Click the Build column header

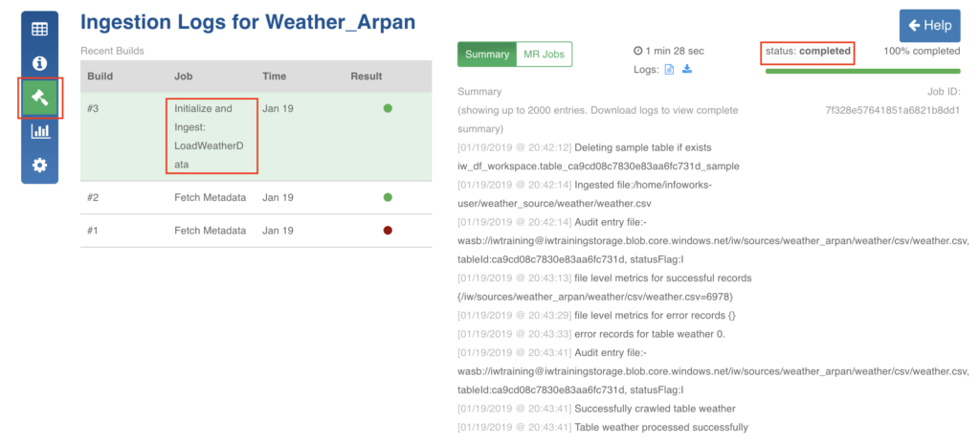(100, 77)
